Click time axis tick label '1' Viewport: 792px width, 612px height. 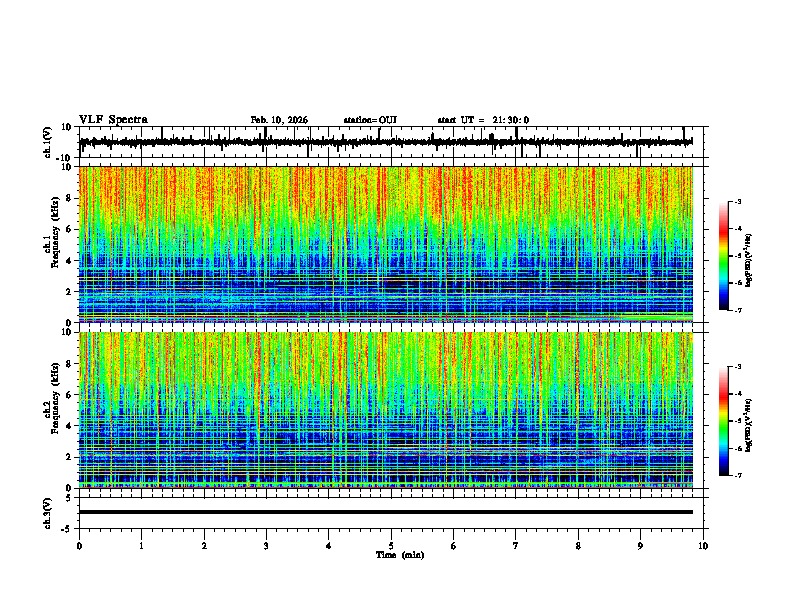click(x=141, y=546)
